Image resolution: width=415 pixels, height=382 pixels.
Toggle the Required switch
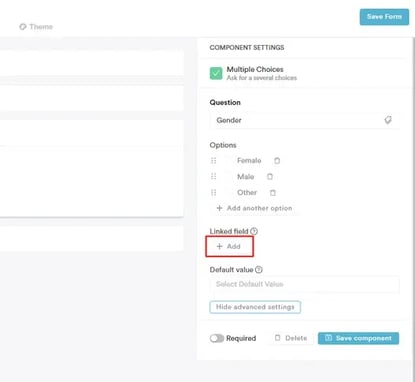click(x=217, y=338)
